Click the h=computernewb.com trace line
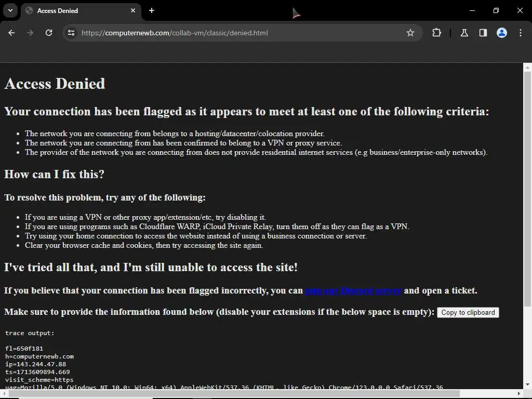The height and width of the screenshot is (399, 532). click(x=39, y=356)
